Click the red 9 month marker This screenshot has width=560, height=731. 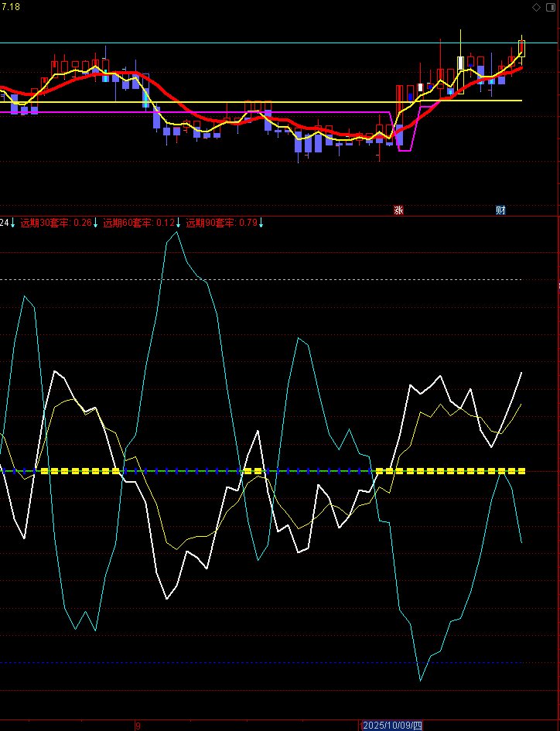[138, 726]
